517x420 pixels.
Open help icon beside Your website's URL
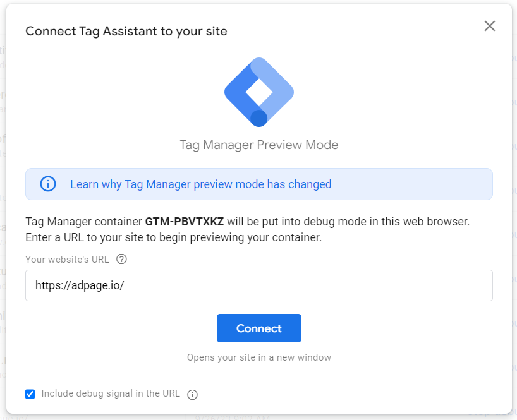[122, 259]
